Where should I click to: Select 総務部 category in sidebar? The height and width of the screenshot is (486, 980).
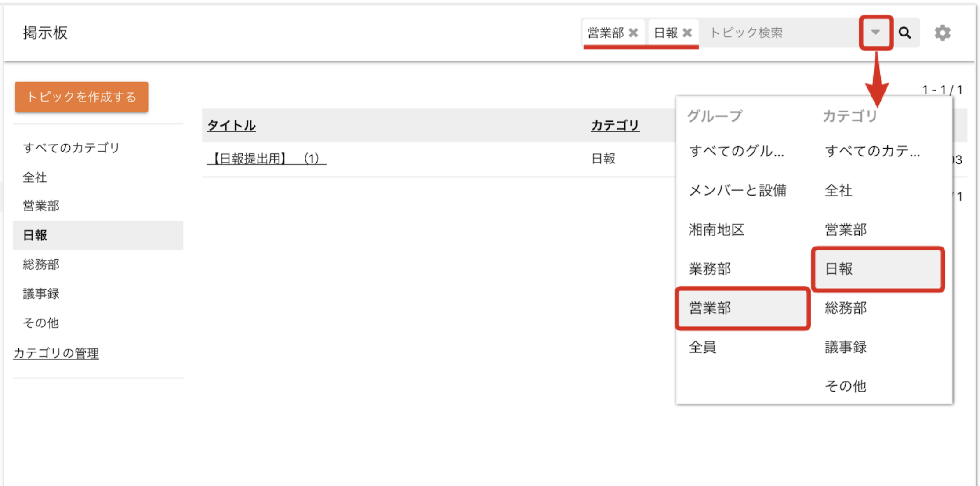point(41,264)
